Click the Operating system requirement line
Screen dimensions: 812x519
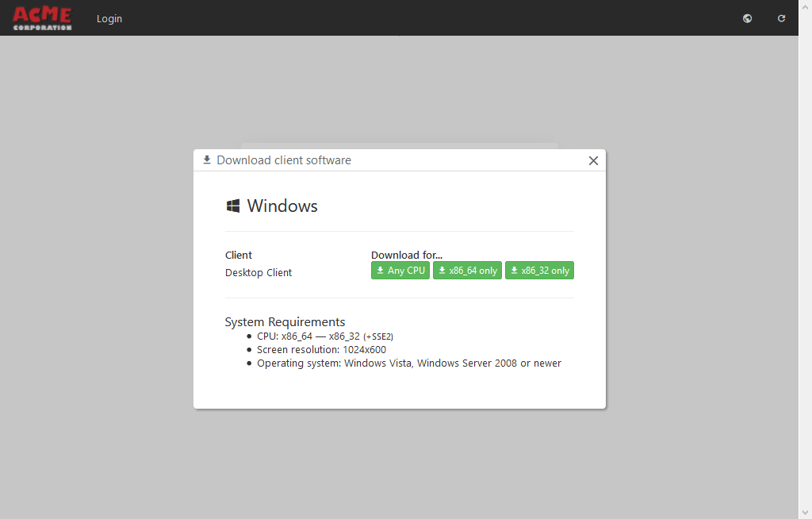click(x=409, y=363)
